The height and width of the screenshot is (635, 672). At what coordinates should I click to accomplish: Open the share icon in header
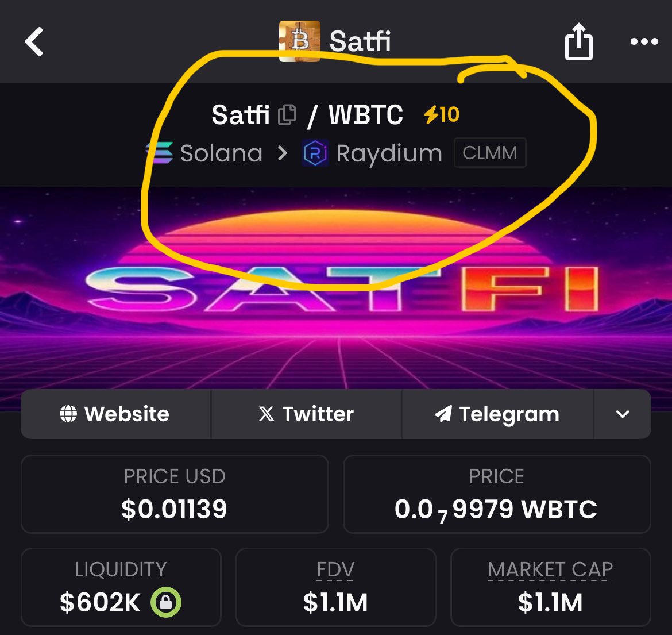(578, 41)
